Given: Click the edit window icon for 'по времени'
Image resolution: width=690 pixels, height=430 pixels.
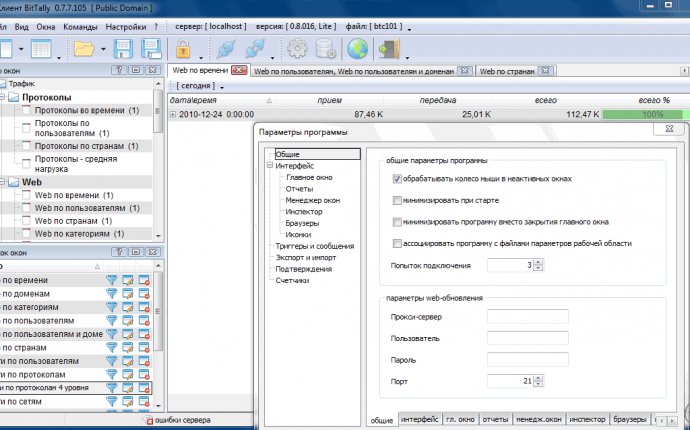Looking at the screenshot, I should (x=128, y=280).
